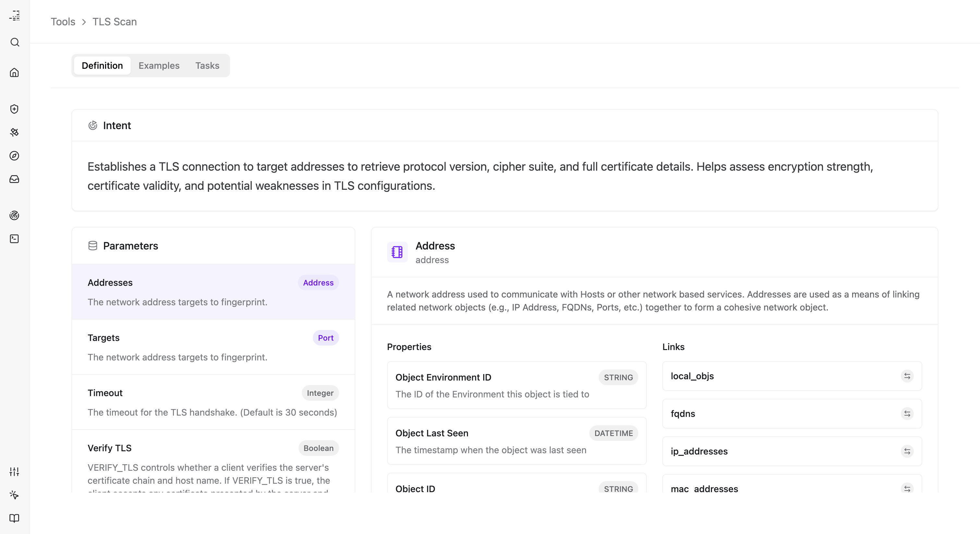Select the Definition tab
980x534 pixels.
pyautogui.click(x=102, y=66)
